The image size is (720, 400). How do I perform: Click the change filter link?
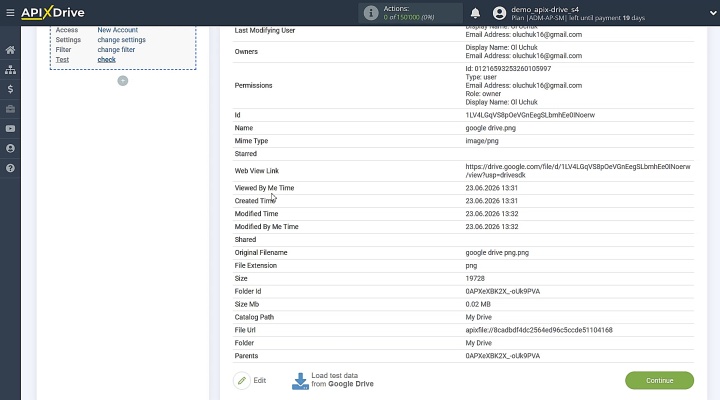(x=116, y=50)
